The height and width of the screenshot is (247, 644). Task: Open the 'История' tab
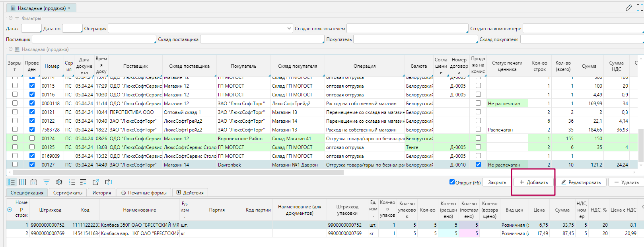click(x=102, y=193)
